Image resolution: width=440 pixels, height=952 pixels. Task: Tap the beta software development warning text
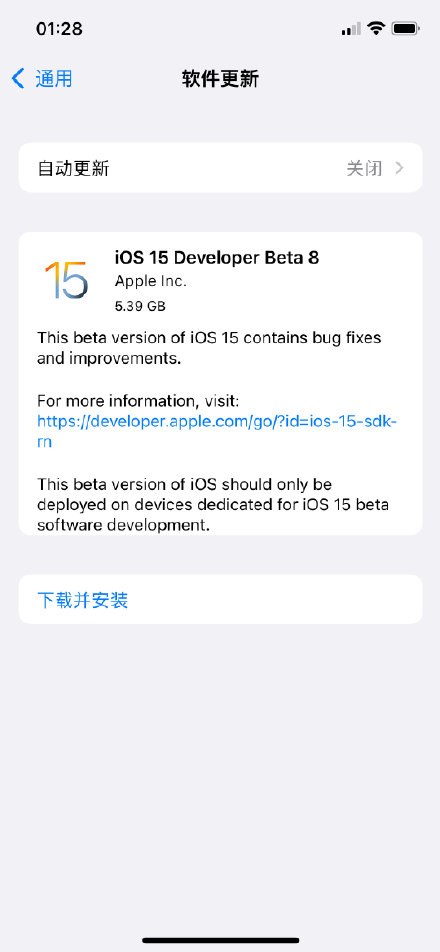(212, 505)
